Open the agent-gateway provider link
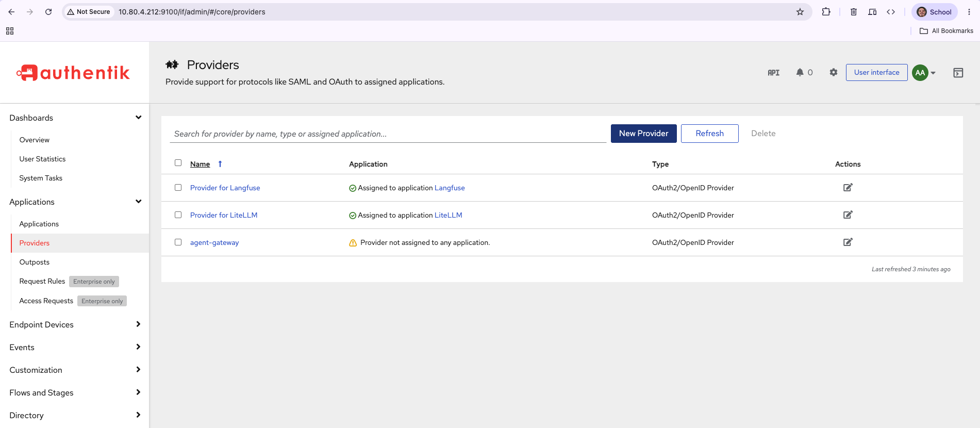980x428 pixels. (214, 242)
